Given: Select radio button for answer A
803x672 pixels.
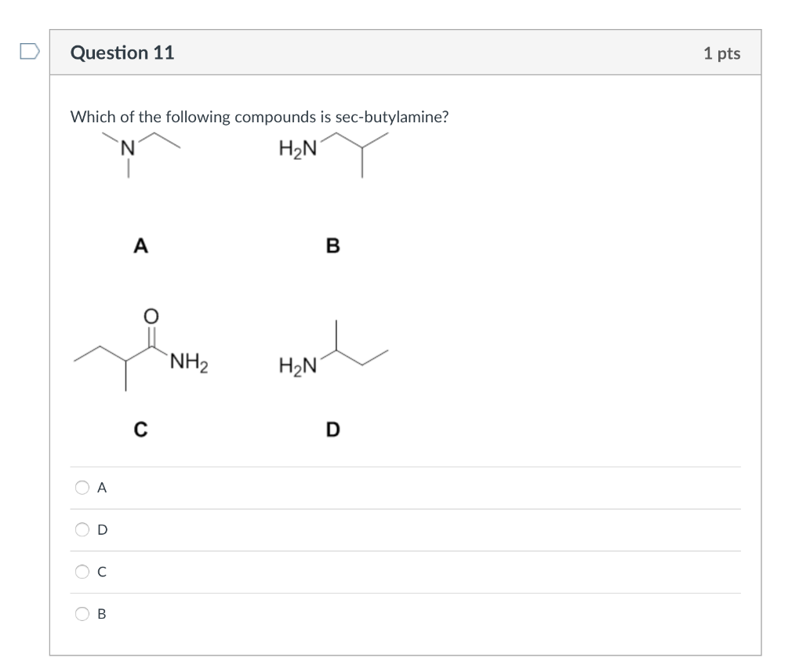Looking at the screenshot, I should pyautogui.click(x=82, y=488).
